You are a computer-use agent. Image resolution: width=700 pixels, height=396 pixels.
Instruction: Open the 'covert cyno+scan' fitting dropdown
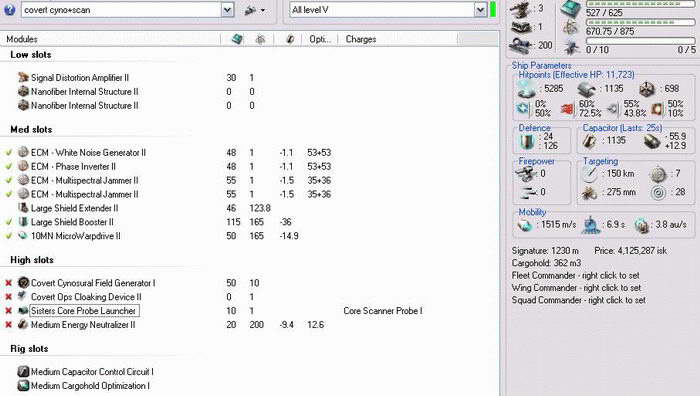(227, 10)
